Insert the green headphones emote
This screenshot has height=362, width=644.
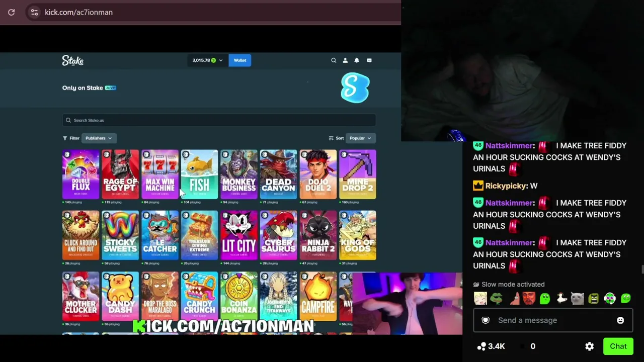(x=610, y=299)
